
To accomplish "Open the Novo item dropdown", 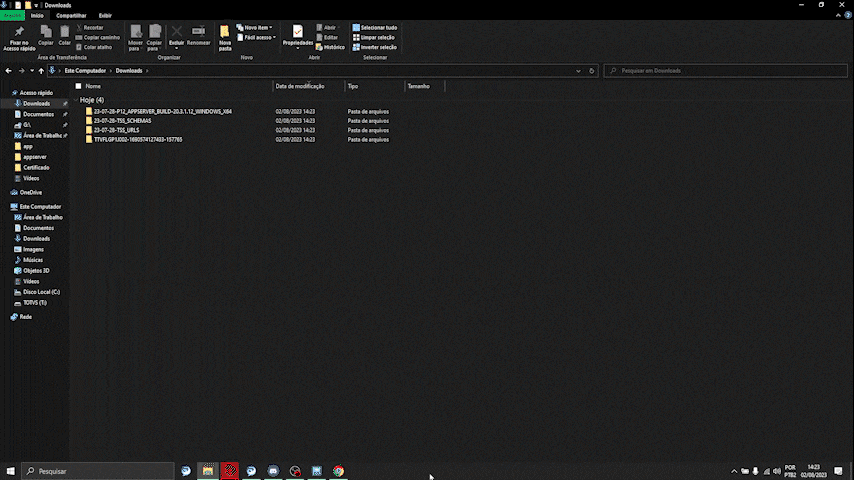I will coord(254,27).
